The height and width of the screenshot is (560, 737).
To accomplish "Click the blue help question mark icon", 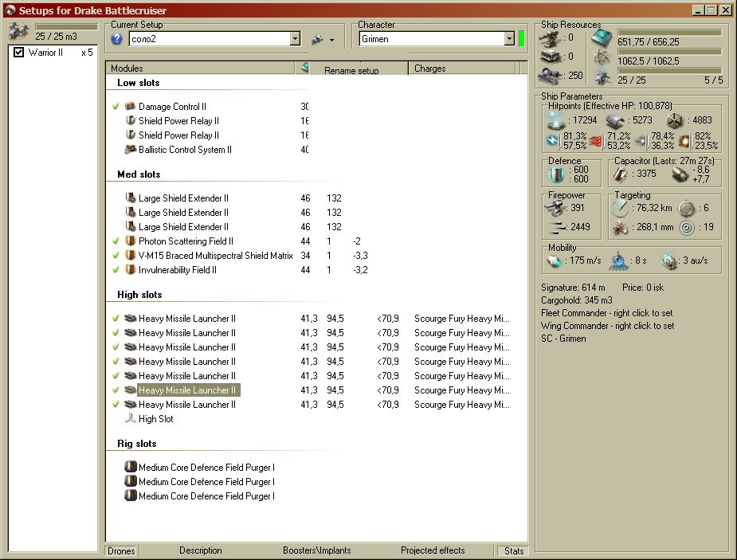I will pos(116,39).
